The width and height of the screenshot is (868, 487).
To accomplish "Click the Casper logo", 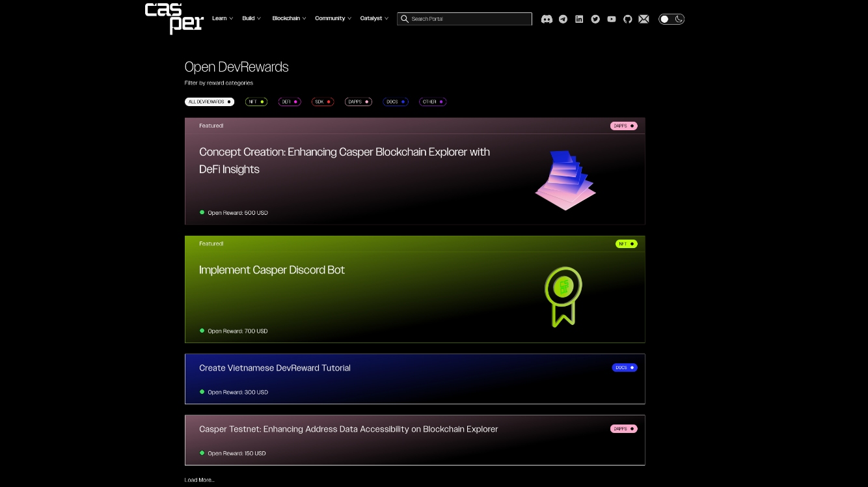I will tap(174, 18).
